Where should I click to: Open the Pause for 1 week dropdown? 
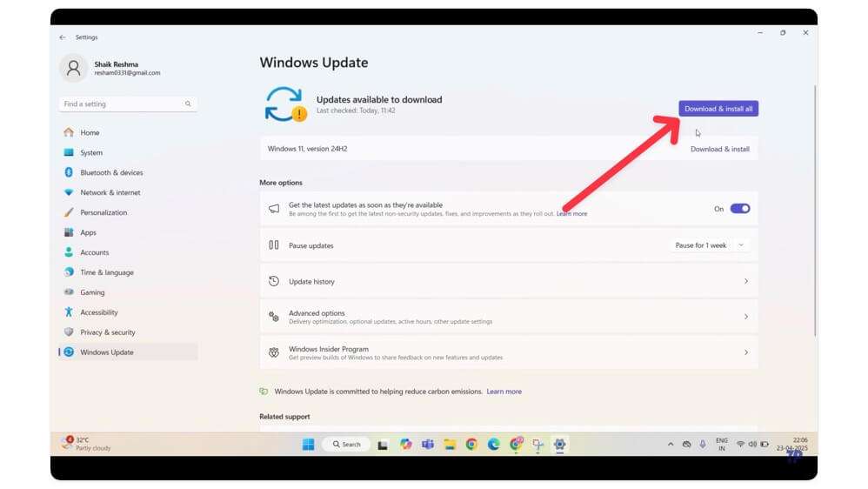coord(709,245)
